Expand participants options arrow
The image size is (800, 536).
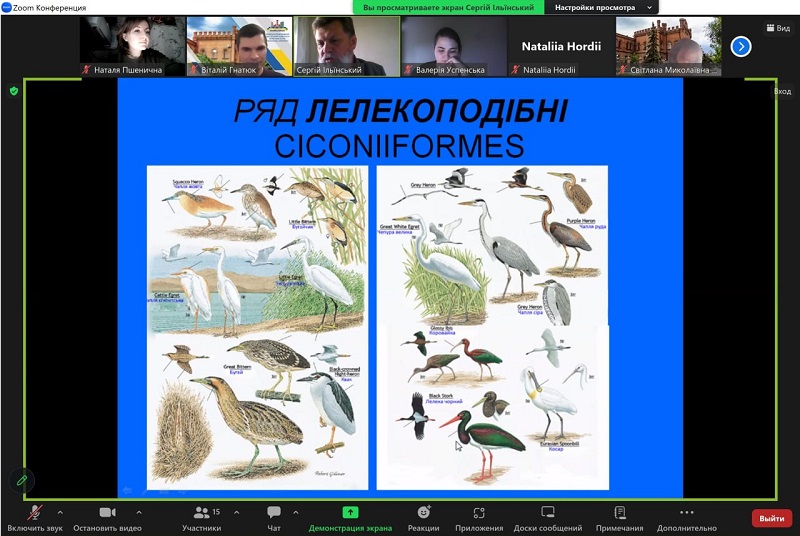(236, 512)
